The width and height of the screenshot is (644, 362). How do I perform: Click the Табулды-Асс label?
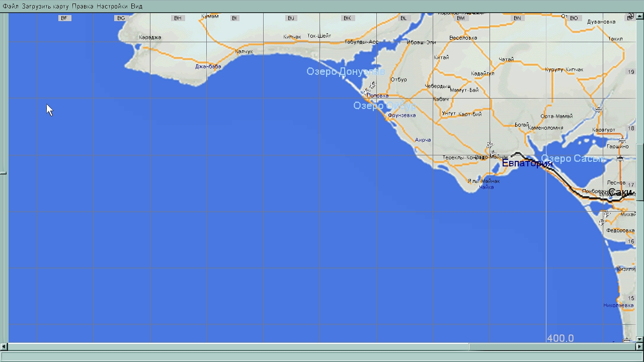point(361,42)
